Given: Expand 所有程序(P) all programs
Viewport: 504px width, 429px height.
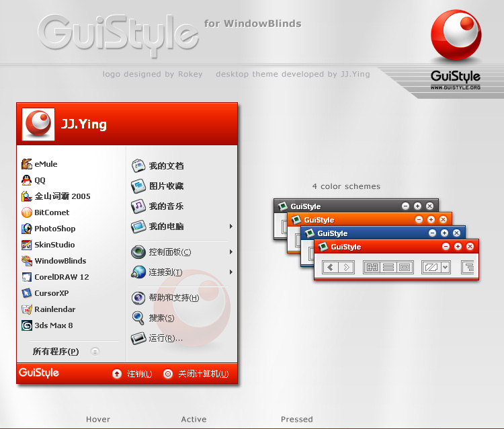Looking at the screenshot, I should (x=66, y=352).
